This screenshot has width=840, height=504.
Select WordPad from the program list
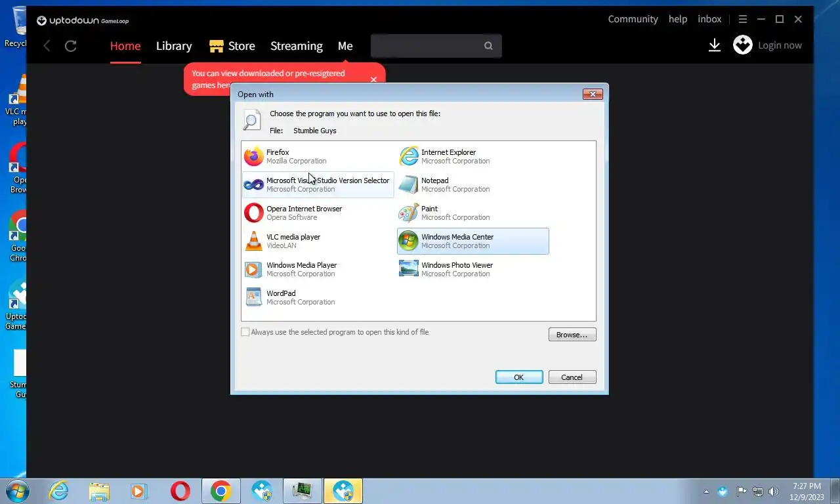[318, 297]
